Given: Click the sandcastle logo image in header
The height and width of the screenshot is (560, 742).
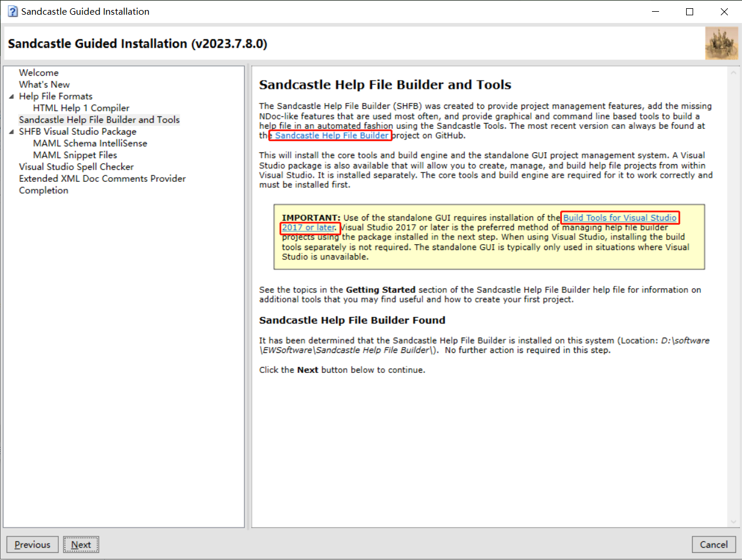Looking at the screenshot, I should 721,44.
